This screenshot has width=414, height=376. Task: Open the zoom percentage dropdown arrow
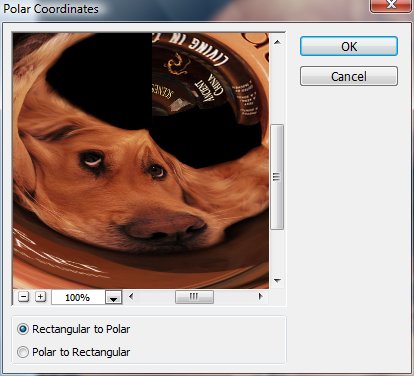tap(114, 297)
